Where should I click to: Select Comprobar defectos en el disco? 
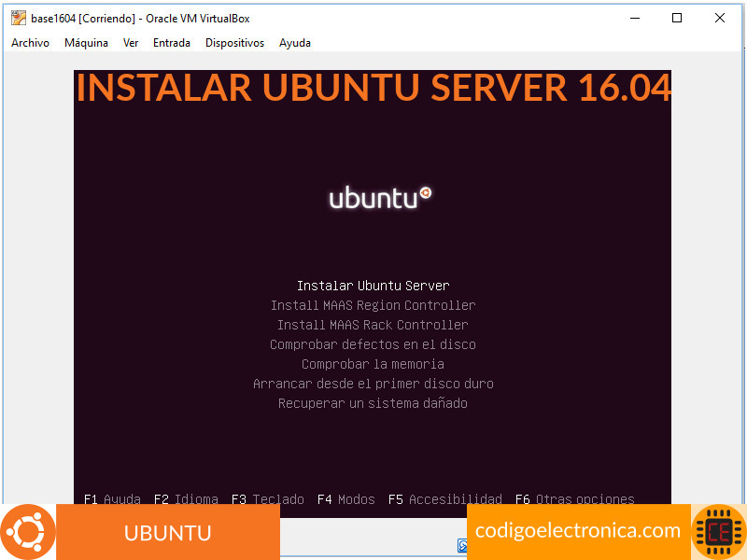coord(373,344)
